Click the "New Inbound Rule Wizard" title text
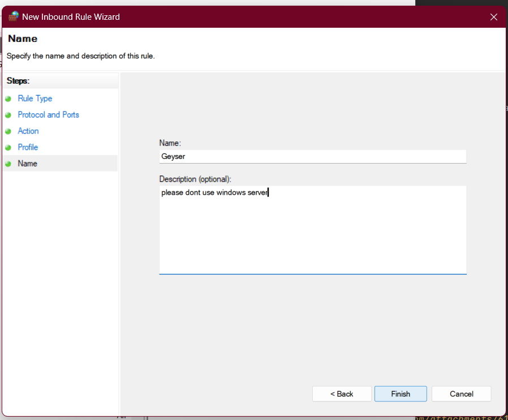Image resolution: width=508 pixels, height=420 pixels. click(x=71, y=17)
